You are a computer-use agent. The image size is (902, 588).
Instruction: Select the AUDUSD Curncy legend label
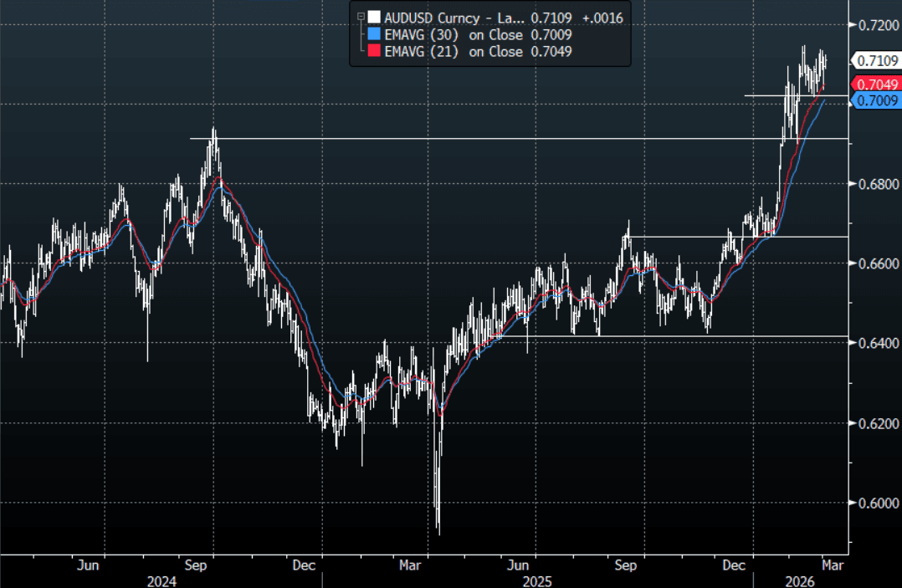(454, 18)
